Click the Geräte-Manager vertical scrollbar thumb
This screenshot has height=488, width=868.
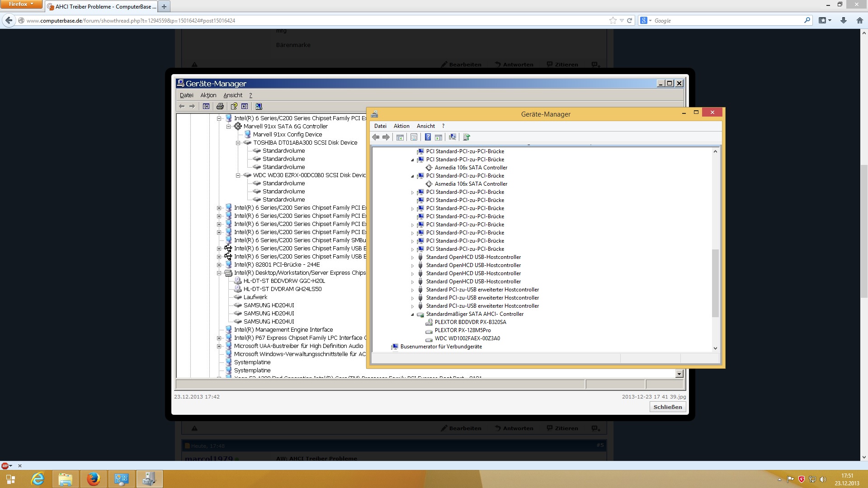click(x=715, y=282)
